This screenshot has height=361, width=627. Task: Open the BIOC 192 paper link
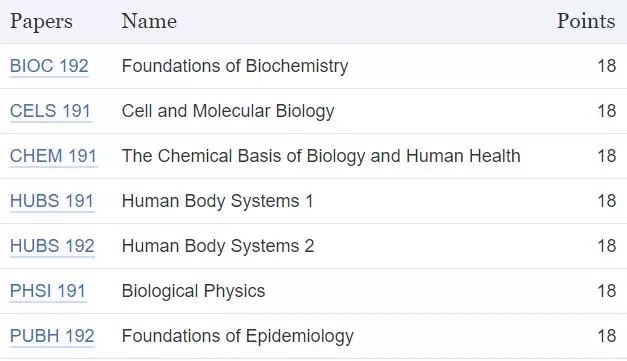click(x=49, y=66)
